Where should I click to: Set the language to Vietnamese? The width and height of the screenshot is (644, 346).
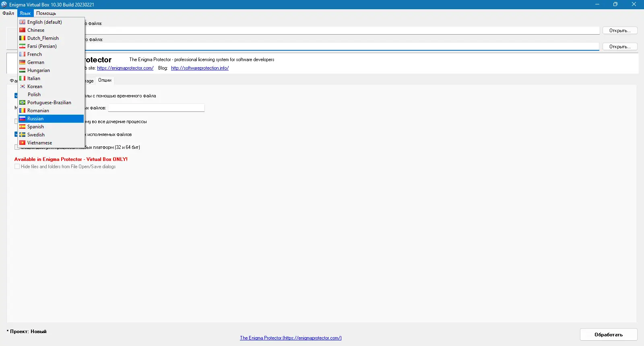(51, 143)
